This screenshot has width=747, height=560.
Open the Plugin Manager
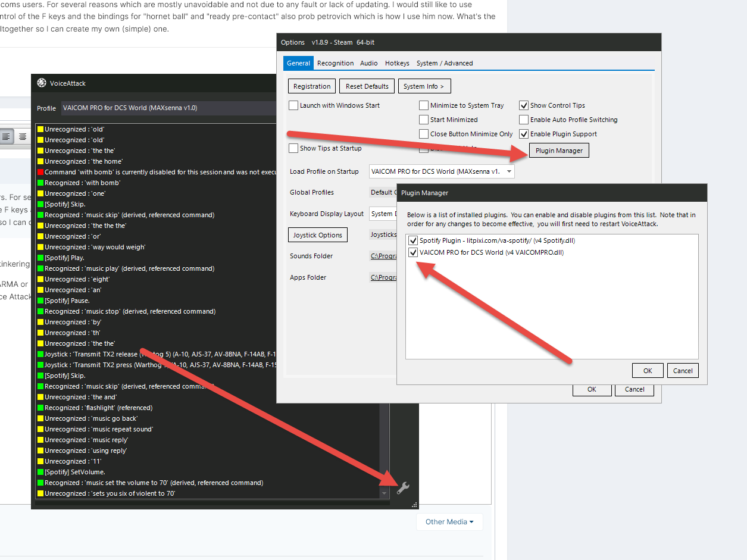(559, 151)
